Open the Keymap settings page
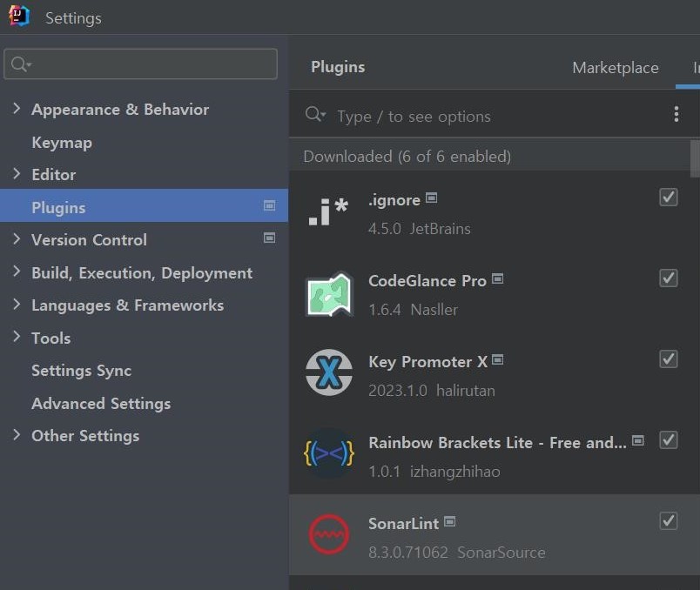This screenshot has width=700, height=590. pyautogui.click(x=62, y=142)
